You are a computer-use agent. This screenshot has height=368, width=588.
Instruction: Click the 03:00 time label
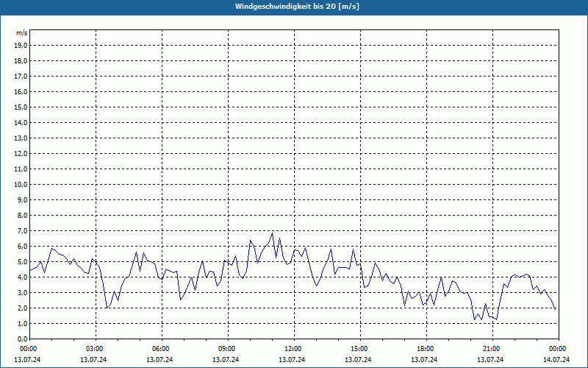tap(95, 349)
